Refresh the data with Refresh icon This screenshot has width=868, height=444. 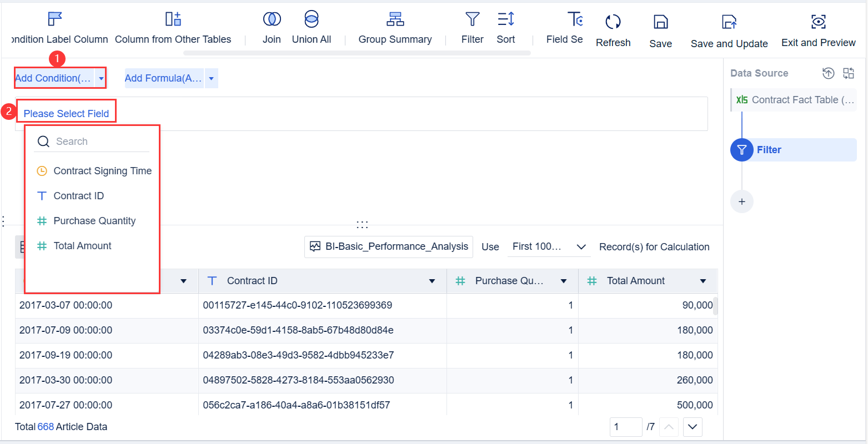(x=613, y=22)
